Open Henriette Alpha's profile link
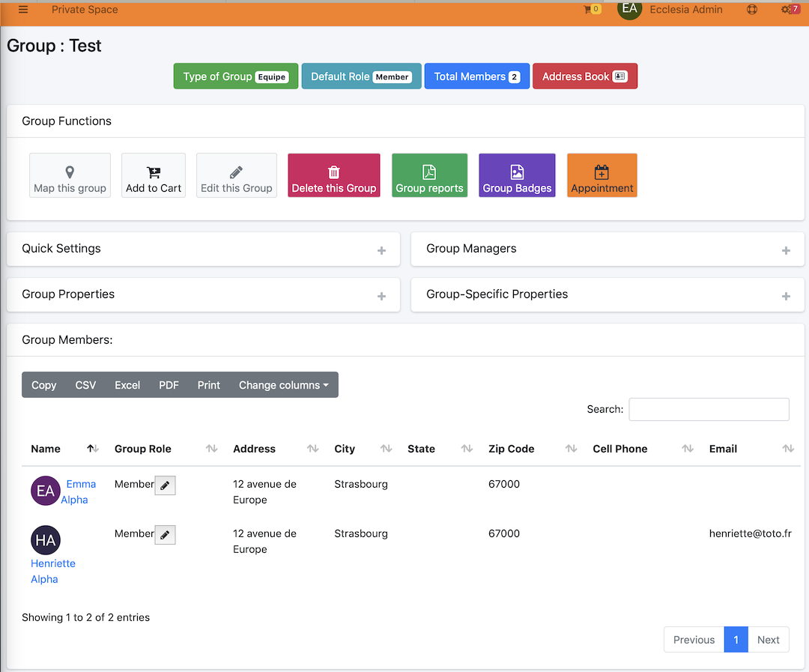 pos(53,572)
